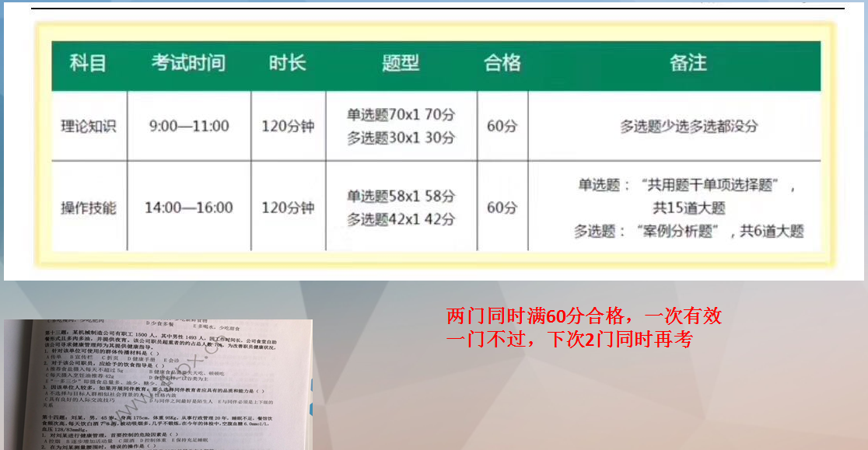Click the 14:00—16:00 exam time cell

click(189, 208)
